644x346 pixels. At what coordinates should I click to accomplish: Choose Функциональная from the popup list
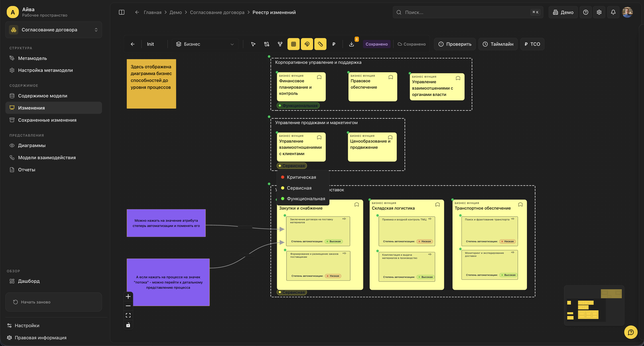(303, 199)
